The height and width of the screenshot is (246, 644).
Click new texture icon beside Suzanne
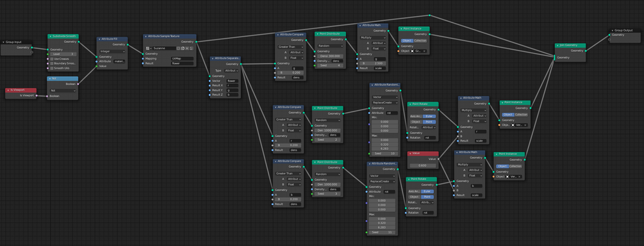coord(183,48)
